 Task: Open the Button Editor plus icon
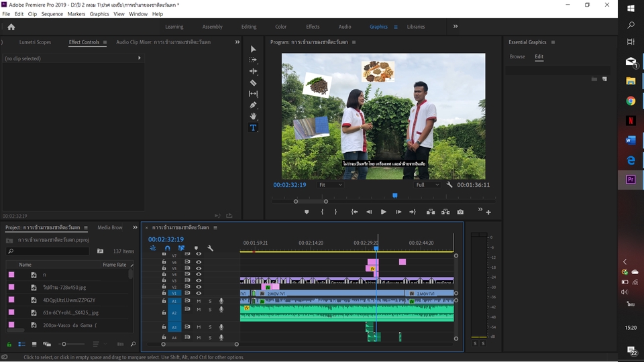tap(488, 213)
